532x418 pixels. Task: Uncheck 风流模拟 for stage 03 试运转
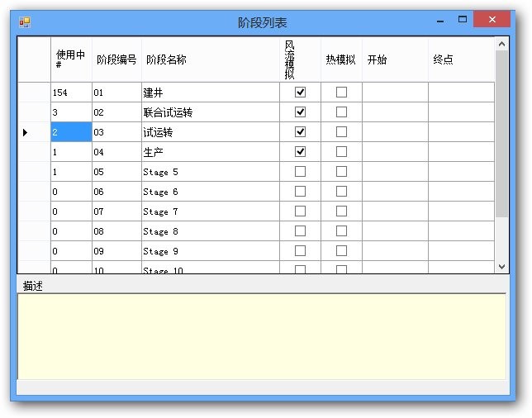click(300, 131)
